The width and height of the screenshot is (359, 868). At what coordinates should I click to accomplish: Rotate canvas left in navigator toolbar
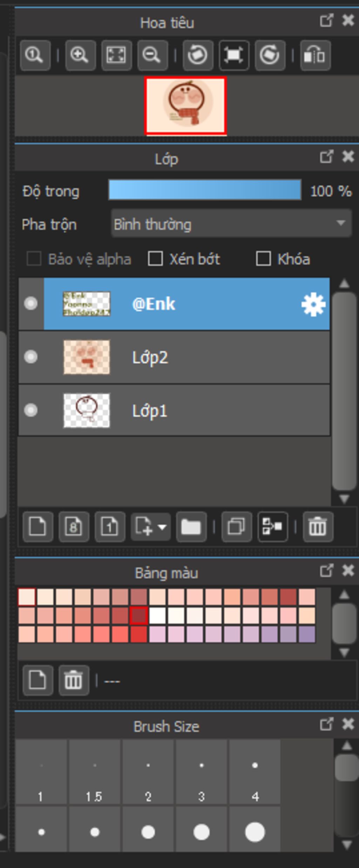coord(198,55)
